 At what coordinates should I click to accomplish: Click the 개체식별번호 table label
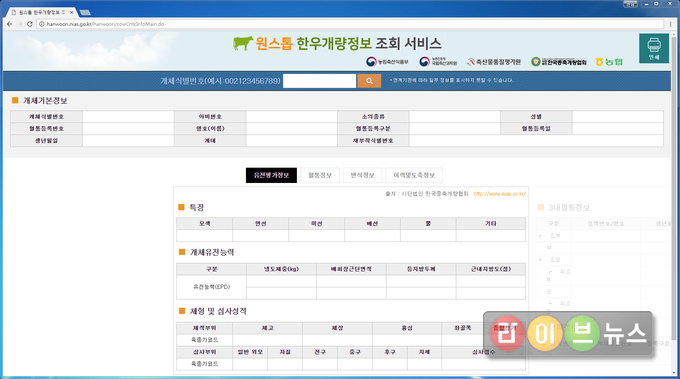(46, 117)
